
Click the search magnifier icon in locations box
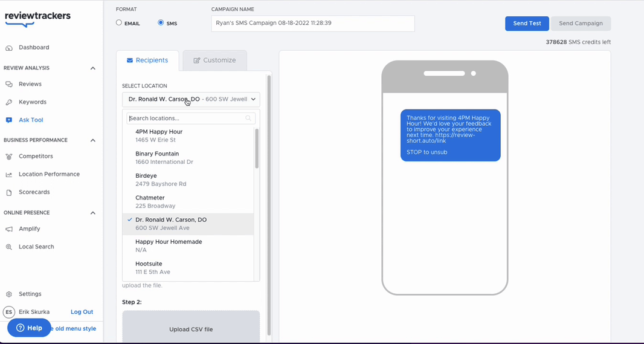coord(248,118)
